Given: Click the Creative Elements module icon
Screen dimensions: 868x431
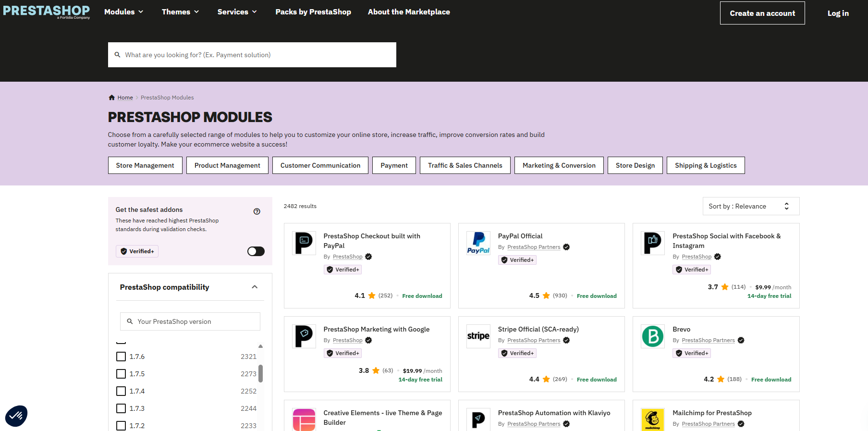Looking at the screenshot, I should point(304,419).
